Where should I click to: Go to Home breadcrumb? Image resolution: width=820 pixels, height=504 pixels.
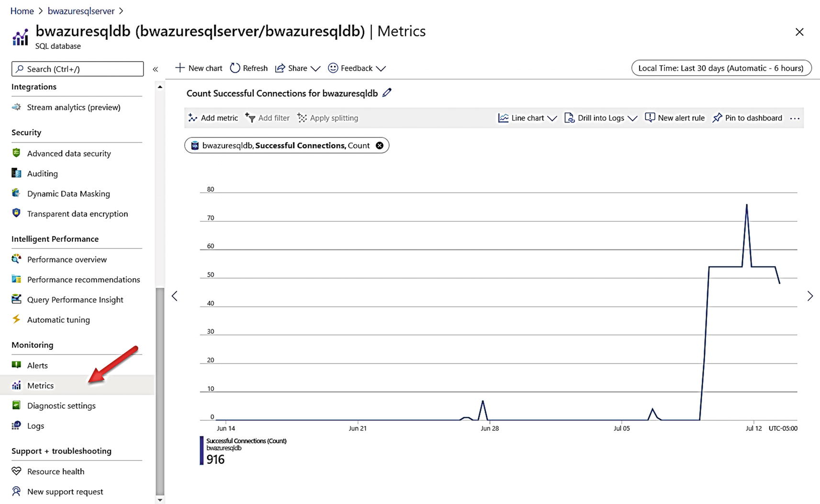tap(22, 11)
